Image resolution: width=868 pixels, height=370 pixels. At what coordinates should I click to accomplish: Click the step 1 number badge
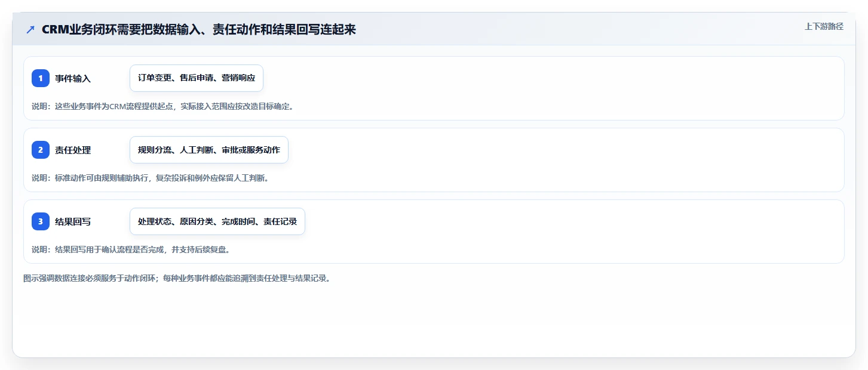click(x=41, y=78)
